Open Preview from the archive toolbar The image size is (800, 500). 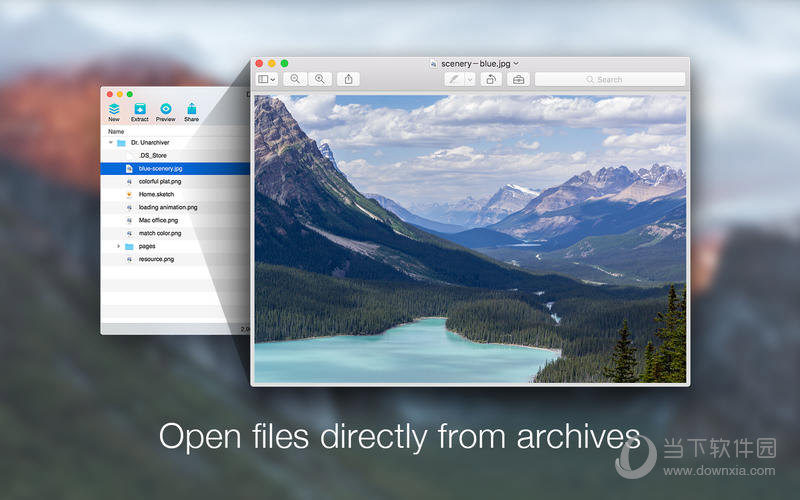pyautogui.click(x=165, y=109)
